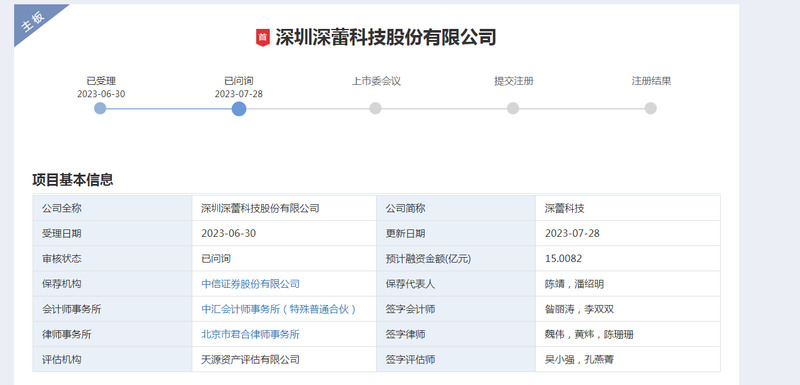Click the 保荐代表人 label cell

tap(456, 284)
